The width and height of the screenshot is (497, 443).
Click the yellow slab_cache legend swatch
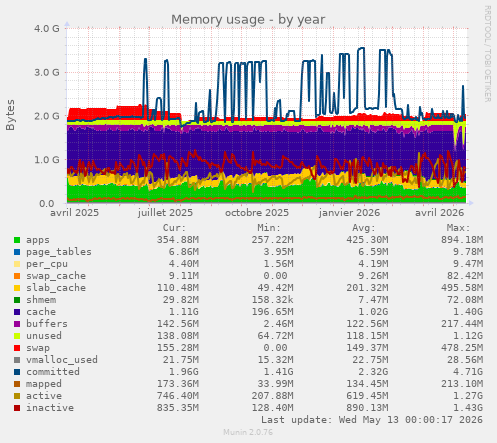pyautogui.click(x=17, y=288)
